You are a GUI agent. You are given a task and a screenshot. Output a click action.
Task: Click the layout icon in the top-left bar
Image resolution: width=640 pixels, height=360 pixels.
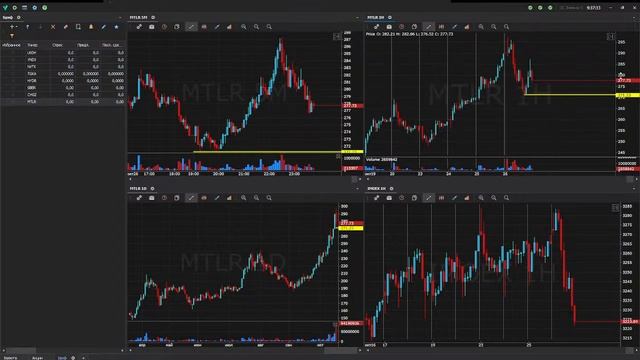(24, 7)
